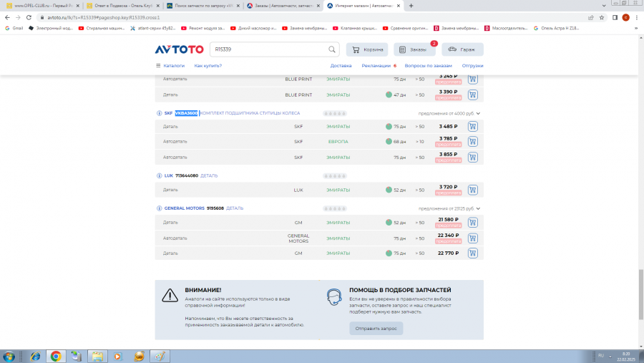Click the SKF star rating bar

(334, 113)
